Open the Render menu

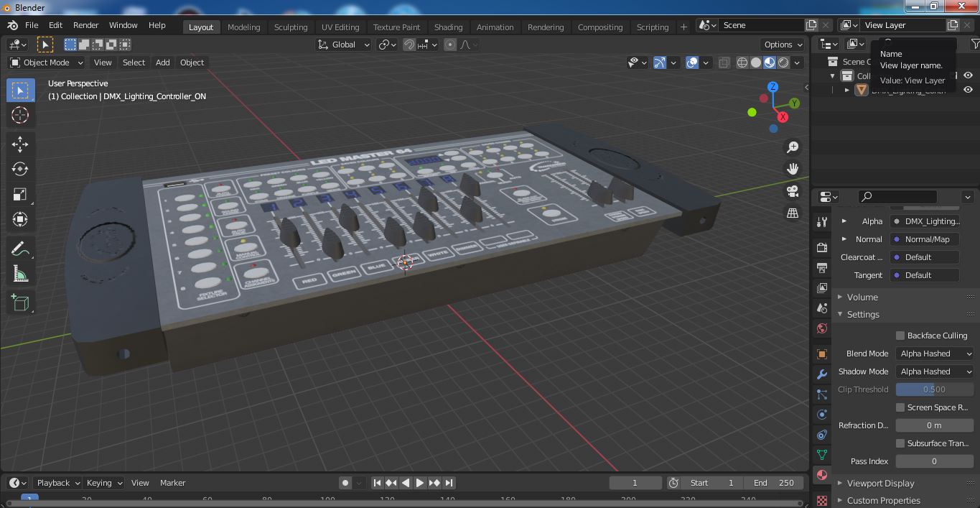[x=85, y=25]
